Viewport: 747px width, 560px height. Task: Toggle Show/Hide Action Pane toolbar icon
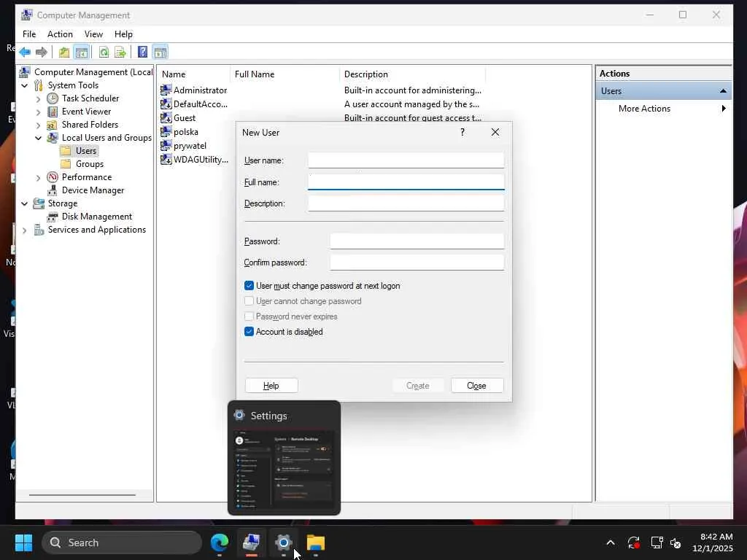tap(160, 52)
